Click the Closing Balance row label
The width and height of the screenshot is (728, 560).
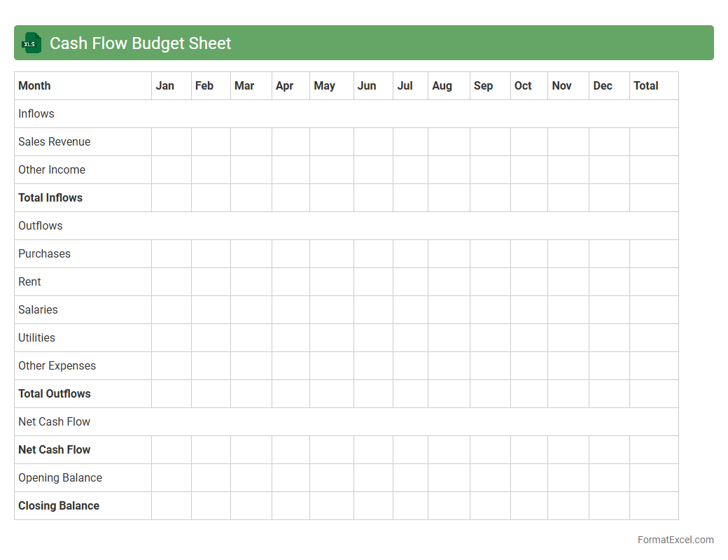point(59,506)
